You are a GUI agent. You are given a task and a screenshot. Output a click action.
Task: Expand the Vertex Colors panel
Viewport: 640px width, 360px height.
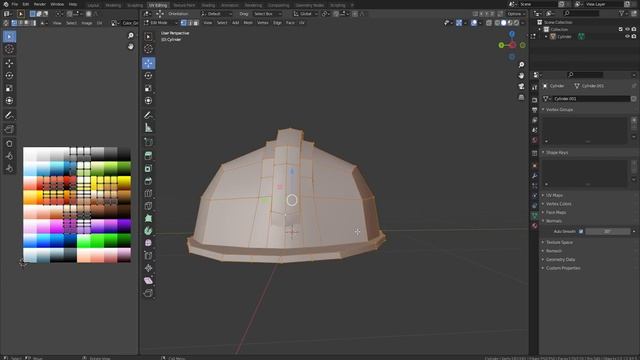558,204
